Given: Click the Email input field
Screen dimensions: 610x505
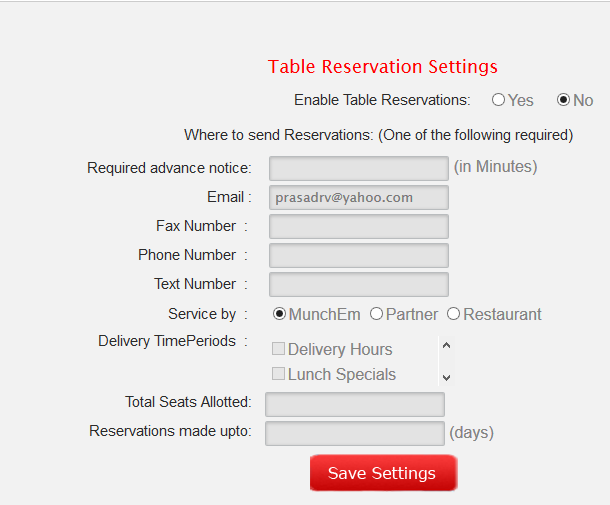Looking at the screenshot, I should 358,197.
